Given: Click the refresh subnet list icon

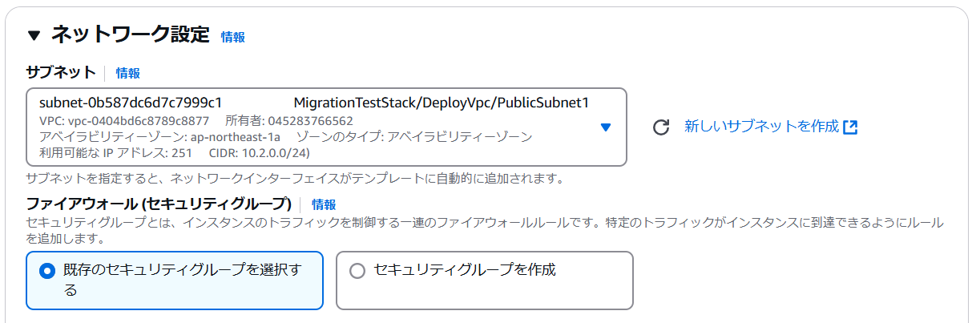Looking at the screenshot, I should click(x=660, y=127).
